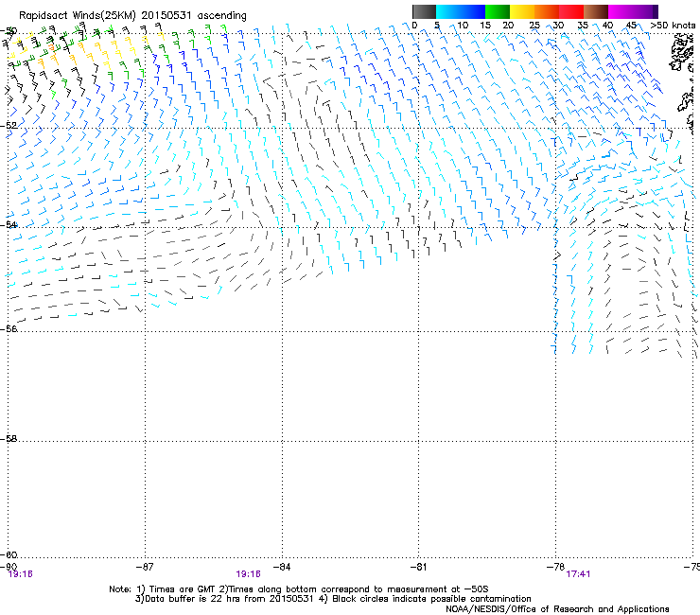
Task: Click the 'Times are GMT' note line
Action: point(299,589)
